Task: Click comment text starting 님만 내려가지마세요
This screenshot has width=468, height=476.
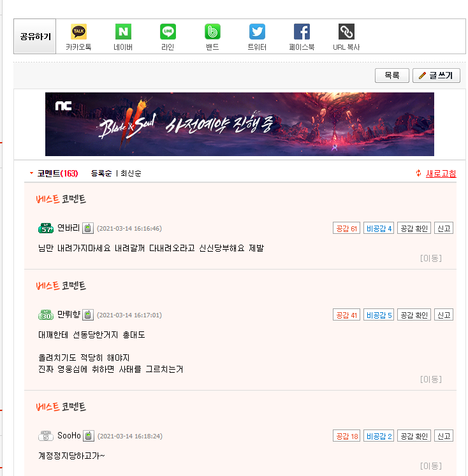Action: point(151,249)
